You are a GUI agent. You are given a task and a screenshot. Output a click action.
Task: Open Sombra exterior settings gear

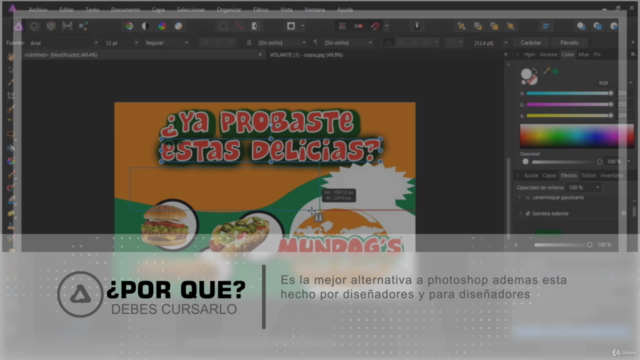tap(623, 213)
